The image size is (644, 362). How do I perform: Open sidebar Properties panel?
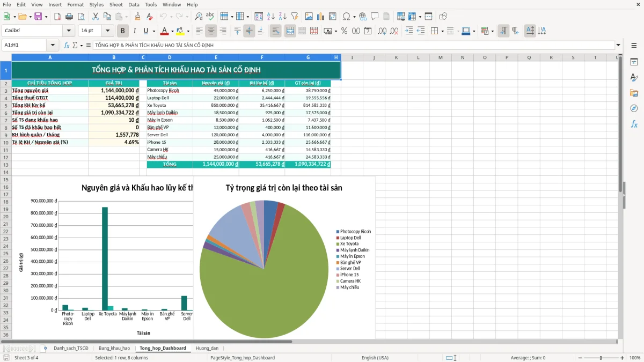[x=634, y=62]
